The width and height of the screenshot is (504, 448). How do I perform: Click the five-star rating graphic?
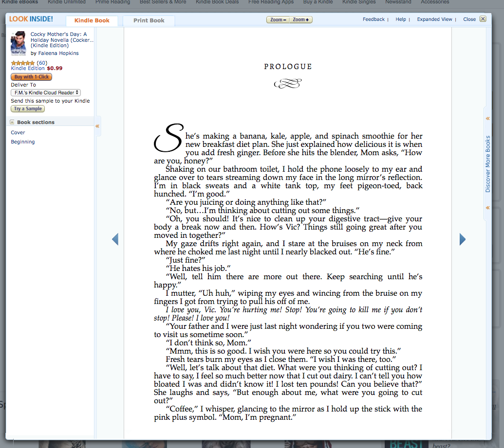pyautogui.click(x=23, y=63)
